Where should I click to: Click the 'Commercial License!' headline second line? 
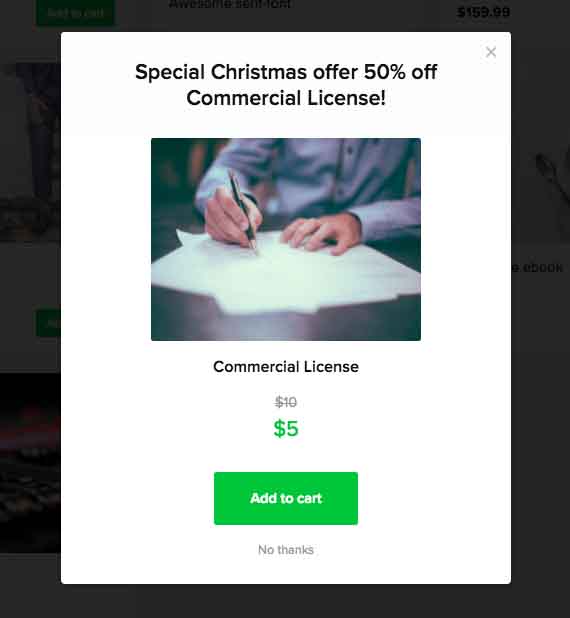(286, 98)
